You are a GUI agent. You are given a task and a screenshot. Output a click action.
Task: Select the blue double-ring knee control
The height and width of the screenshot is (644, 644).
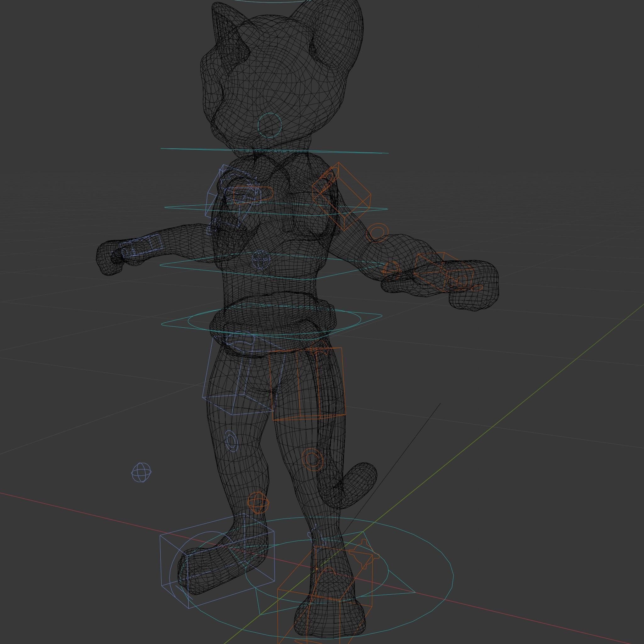click(231, 441)
